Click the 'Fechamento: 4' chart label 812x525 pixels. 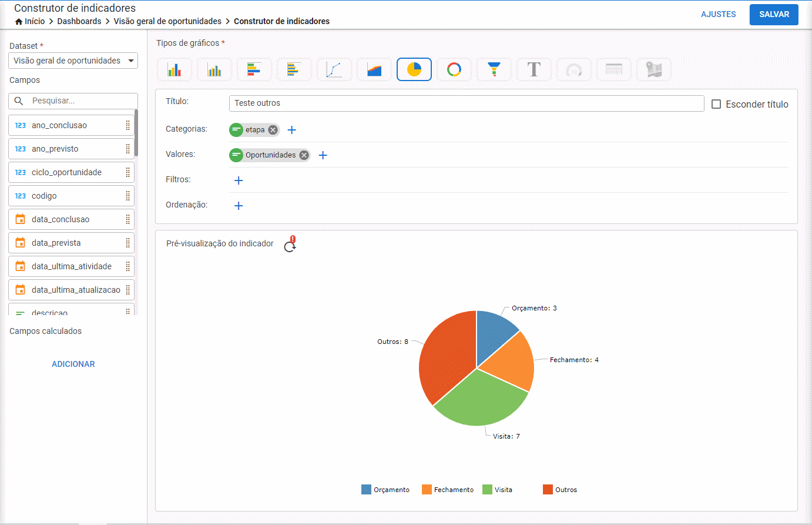[574, 360]
